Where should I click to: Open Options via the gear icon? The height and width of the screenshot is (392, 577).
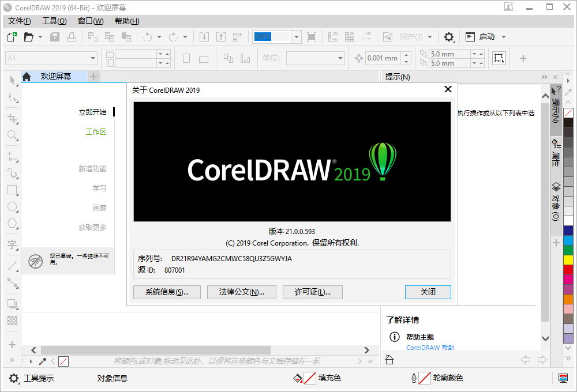(449, 36)
